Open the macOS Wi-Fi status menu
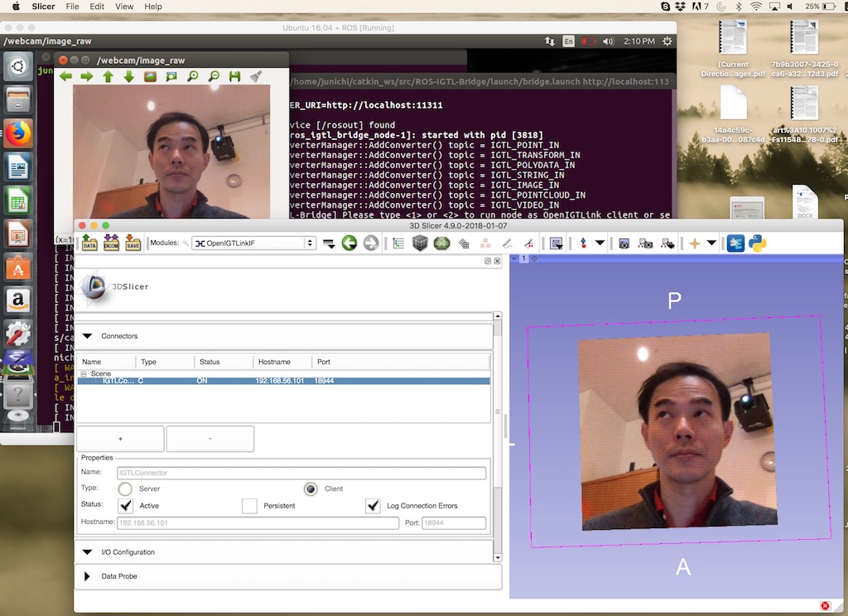848x616 pixels. coord(755,7)
